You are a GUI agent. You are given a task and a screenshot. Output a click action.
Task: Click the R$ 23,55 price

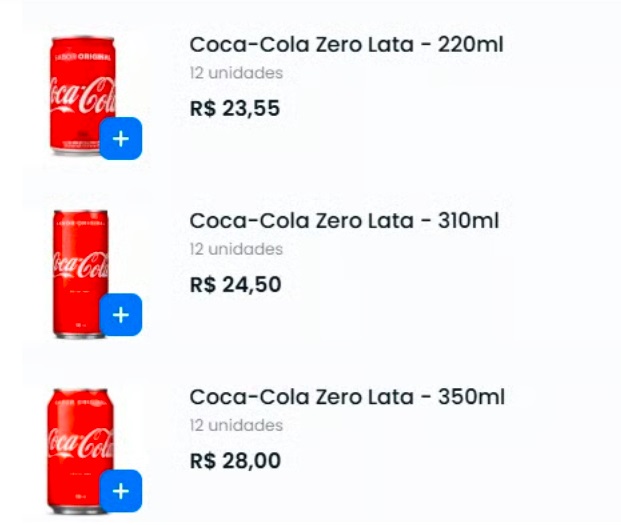[x=235, y=108]
